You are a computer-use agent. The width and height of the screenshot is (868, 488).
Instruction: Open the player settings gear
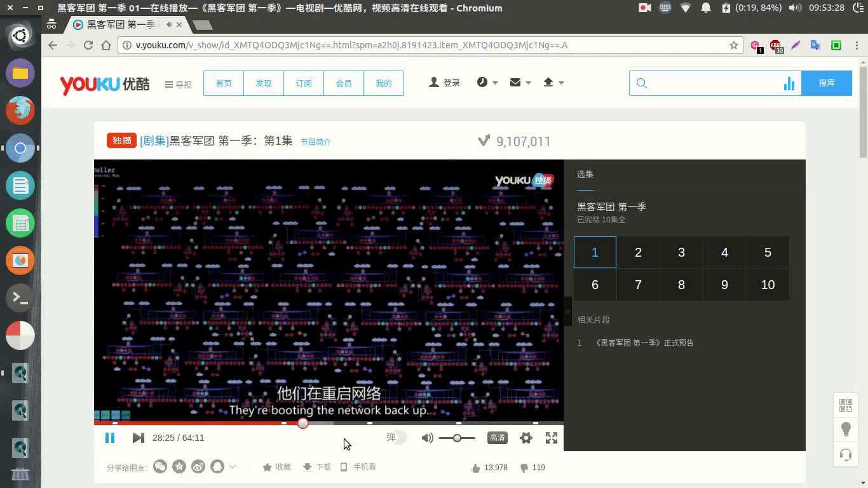point(526,438)
